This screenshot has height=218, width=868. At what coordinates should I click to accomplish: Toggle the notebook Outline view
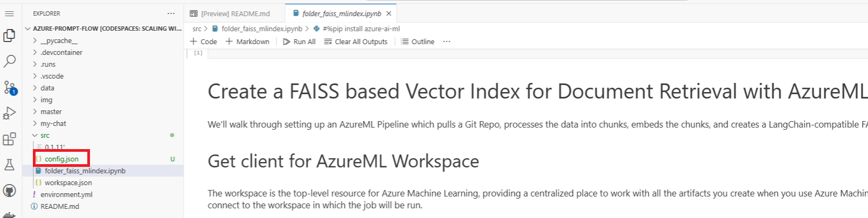coord(418,41)
